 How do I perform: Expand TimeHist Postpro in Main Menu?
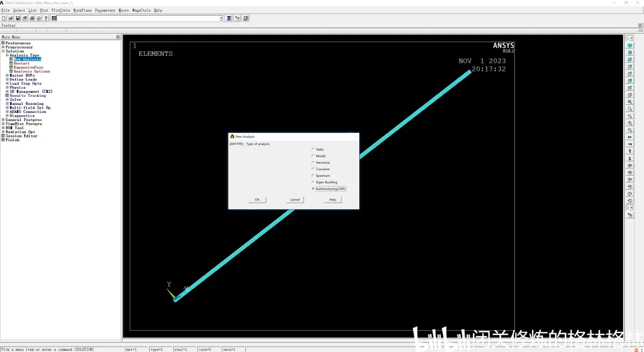(3, 124)
